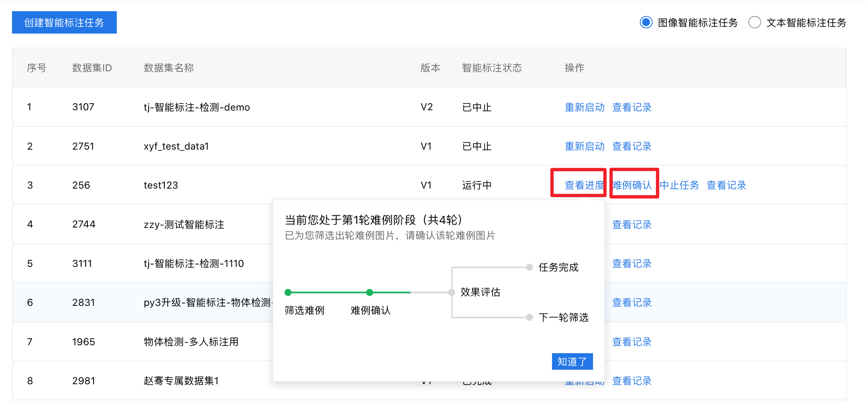The image size is (868, 402).
Task: Click 重新启动 for xyf_test_data1
Action: point(584,146)
